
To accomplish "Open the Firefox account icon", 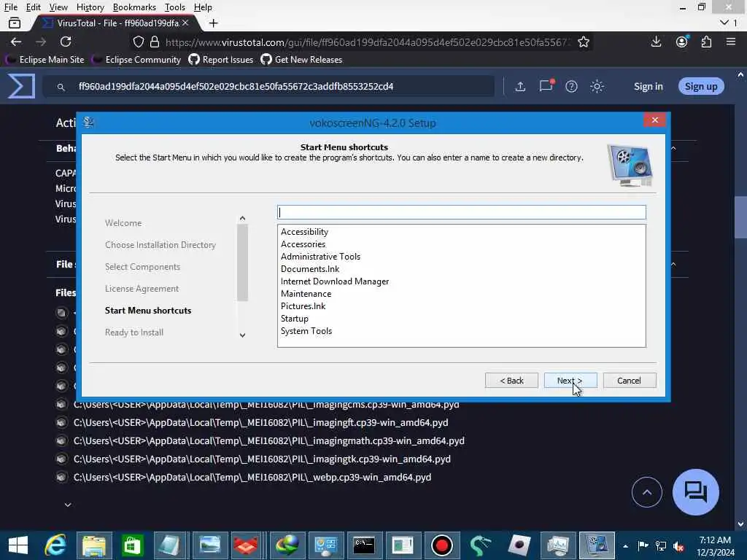I will point(682,42).
